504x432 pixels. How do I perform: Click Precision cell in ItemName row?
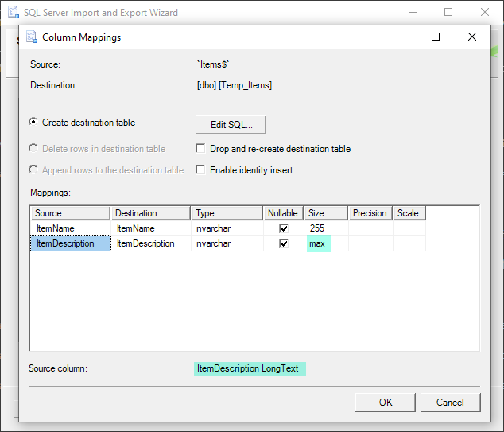coord(370,228)
